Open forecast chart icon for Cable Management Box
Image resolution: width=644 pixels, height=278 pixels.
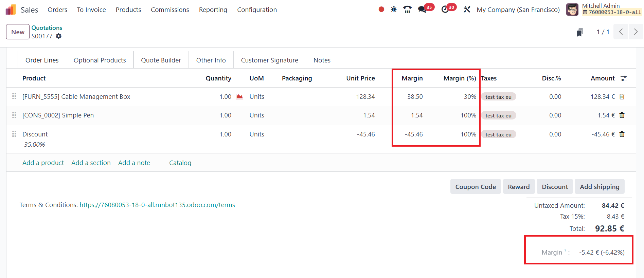(239, 97)
